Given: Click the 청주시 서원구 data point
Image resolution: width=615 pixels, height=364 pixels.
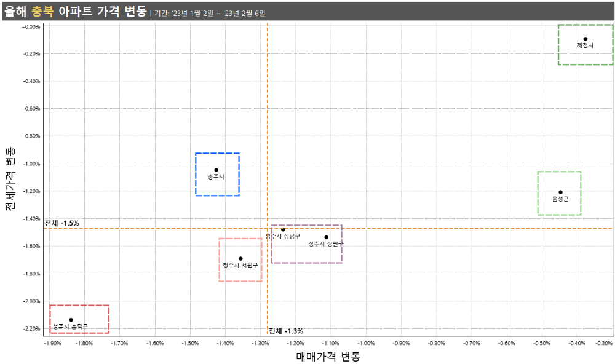Looking at the screenshot, I should point(240,258).
